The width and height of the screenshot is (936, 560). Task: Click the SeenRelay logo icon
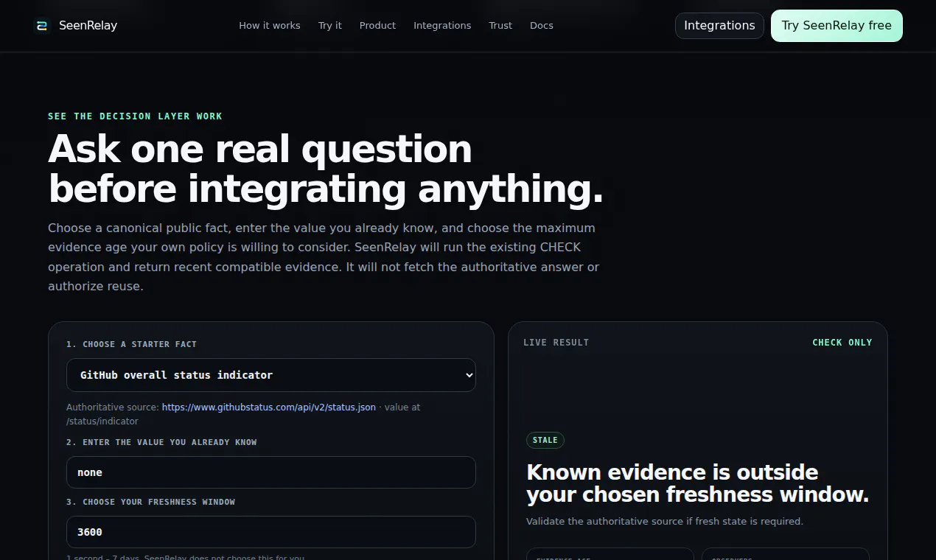tap(41, 26)
